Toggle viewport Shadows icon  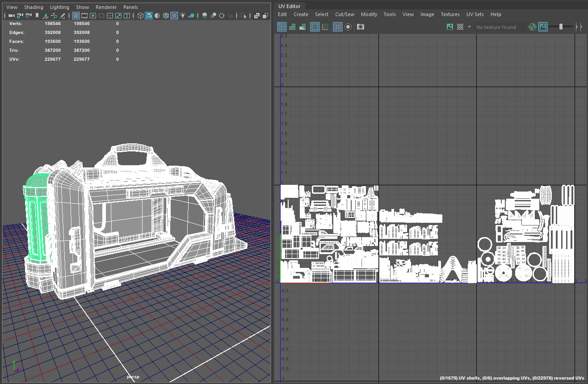(191, 16)
